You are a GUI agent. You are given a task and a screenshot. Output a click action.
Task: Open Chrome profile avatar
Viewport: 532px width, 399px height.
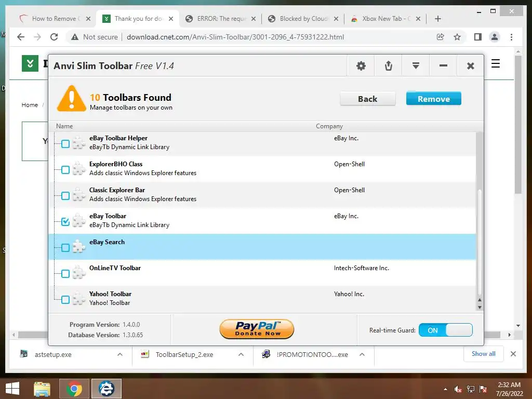[495, 37]
